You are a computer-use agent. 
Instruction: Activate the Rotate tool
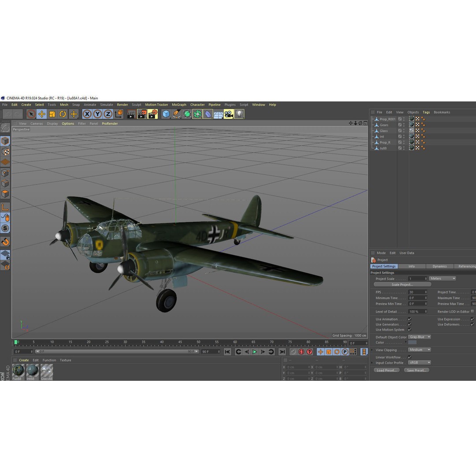point(63,114)
